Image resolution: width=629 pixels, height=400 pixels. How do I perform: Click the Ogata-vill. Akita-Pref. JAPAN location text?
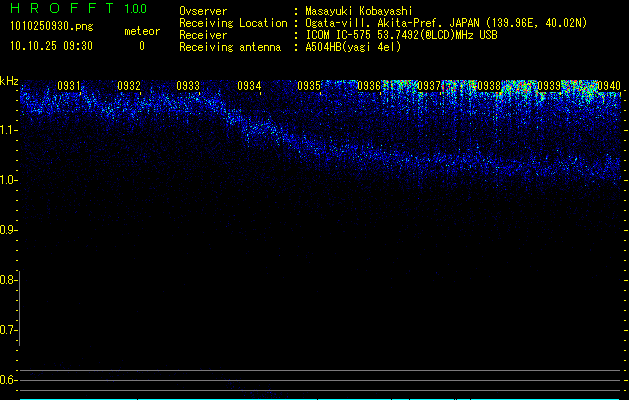tap(446, 23)
